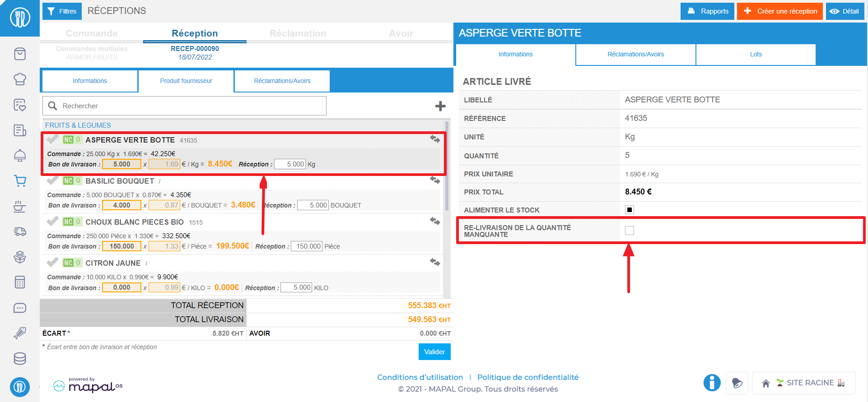Switch to the Commande step tab
Screen dimensions: 868x402
point(91,33)
